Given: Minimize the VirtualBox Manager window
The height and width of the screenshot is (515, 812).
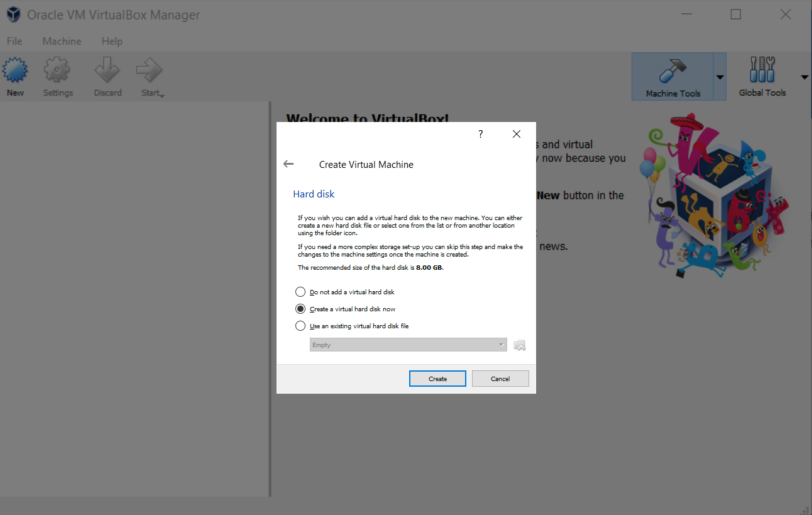Looking at the screenshot, I should click(x=686, y=14).
